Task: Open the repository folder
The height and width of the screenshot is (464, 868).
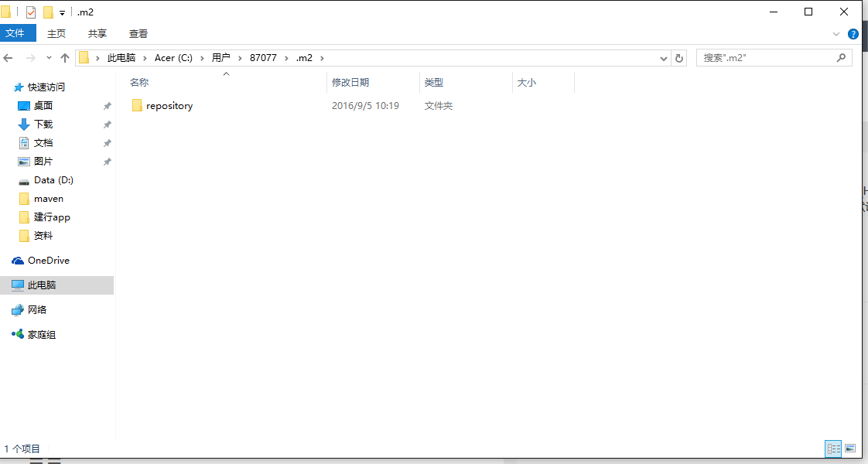Action: [x=169, y=106]
